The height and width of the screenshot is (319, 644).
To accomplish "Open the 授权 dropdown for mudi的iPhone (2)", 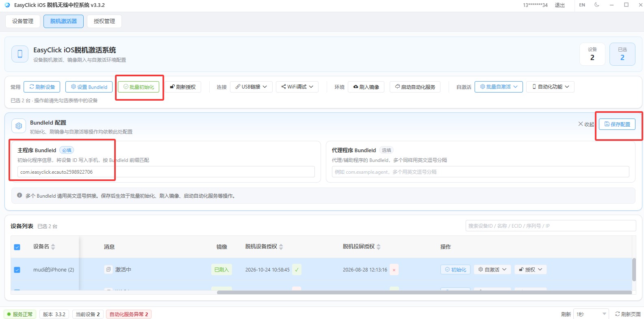I will click(531, 269).
